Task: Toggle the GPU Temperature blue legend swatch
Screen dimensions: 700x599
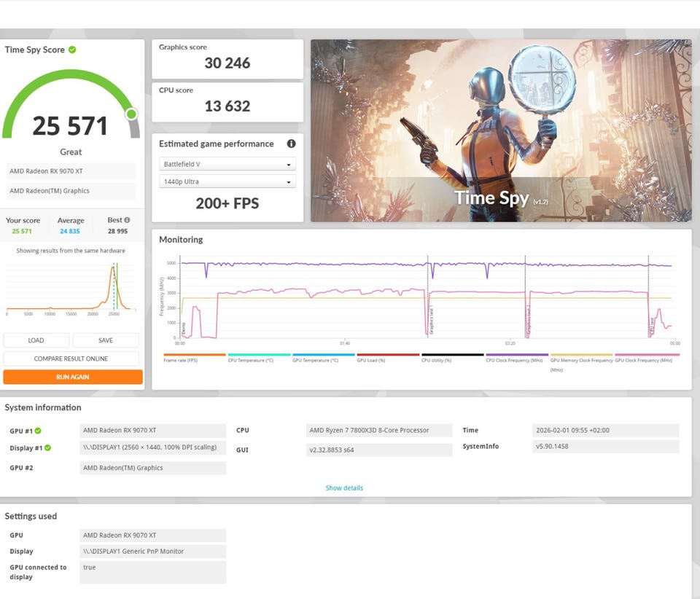Action: click(324, 355)
